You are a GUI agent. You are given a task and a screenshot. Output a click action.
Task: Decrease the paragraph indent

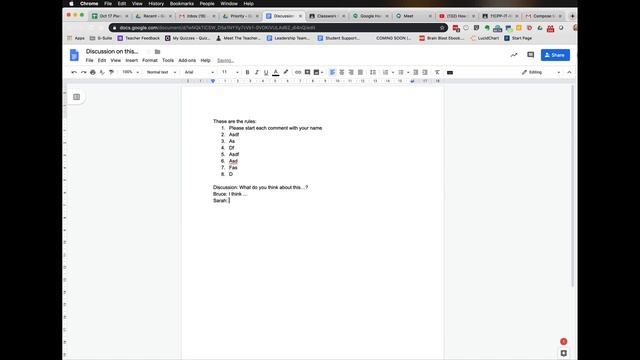(416, 72)
